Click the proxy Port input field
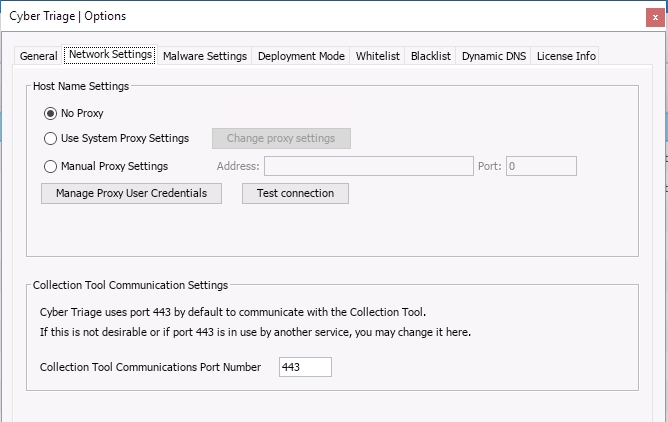 pyautogui.click(x=541, y=166)
